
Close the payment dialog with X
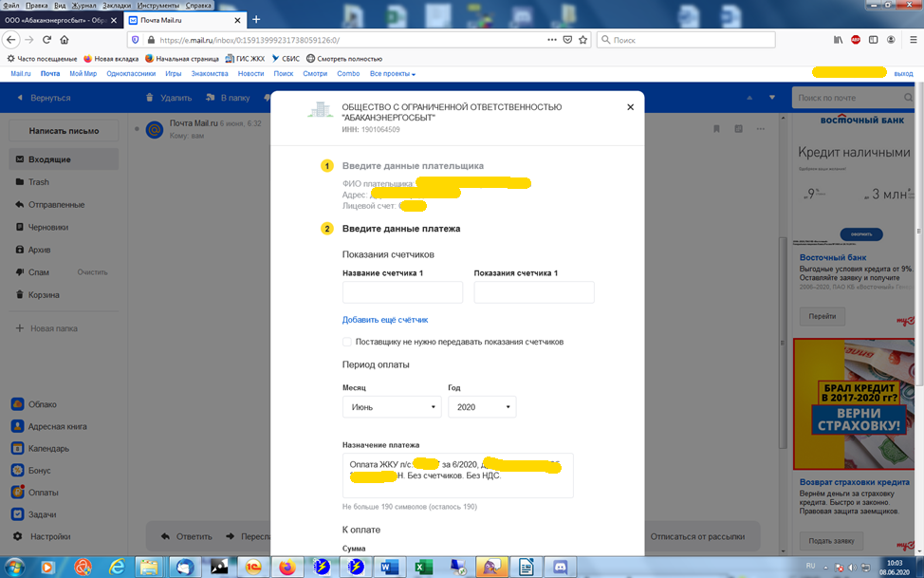pos(630,106)
